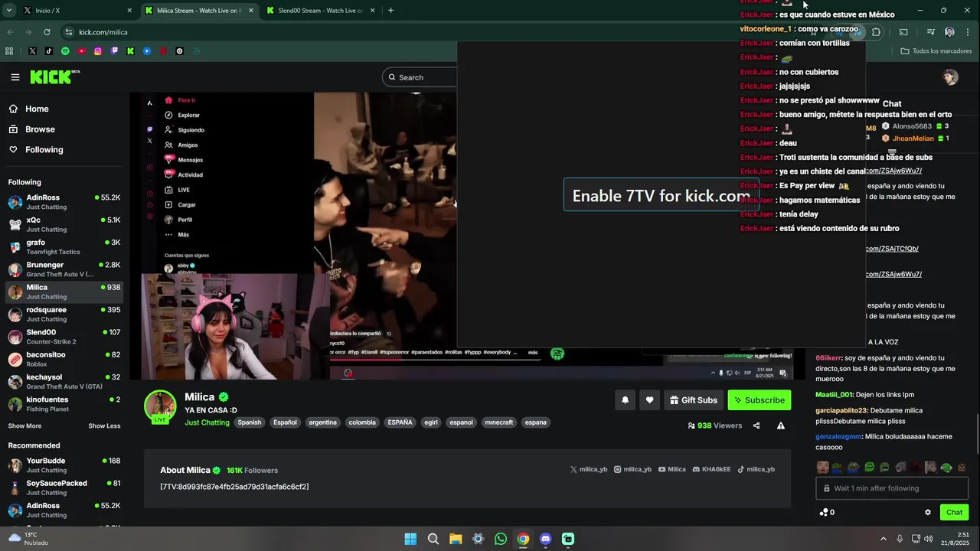Collapse Following list with Show Less

click(x=104, y=426)
